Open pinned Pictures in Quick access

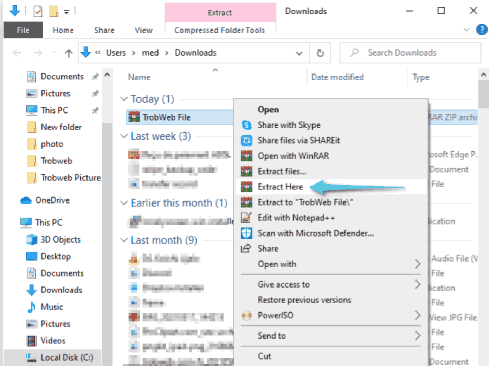pyautogui.click(x=55, y=93)
